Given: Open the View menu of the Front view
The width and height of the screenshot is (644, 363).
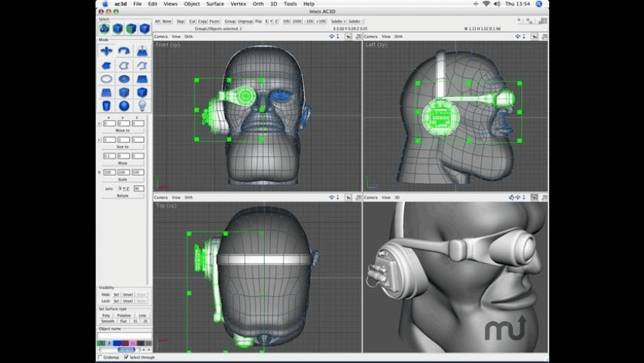Looking at the screenshot, I should tap(176, 36).
